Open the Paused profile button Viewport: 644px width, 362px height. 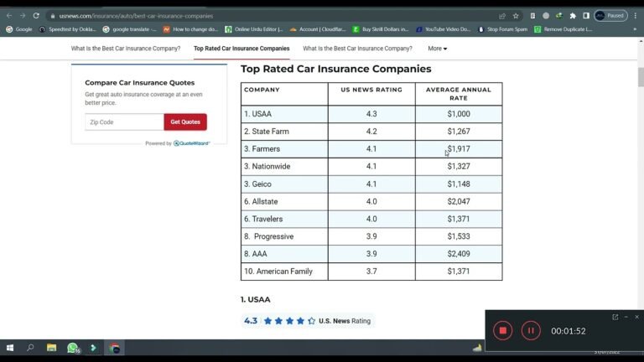click(x=610, y=16)
